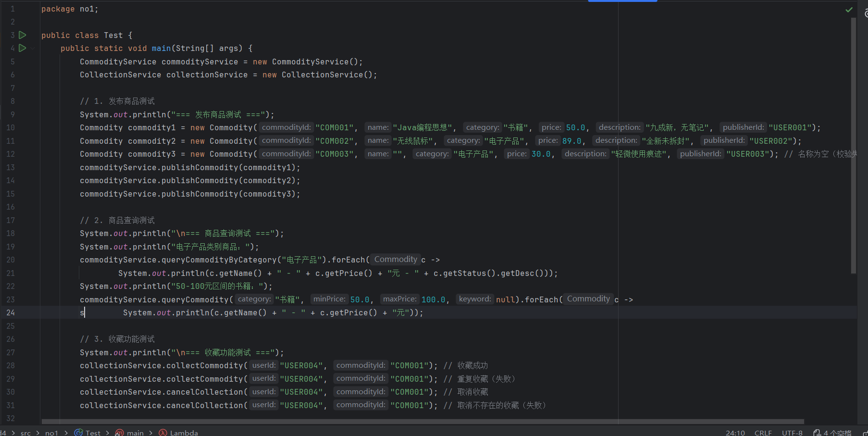Screen dimensions: 868x436
Task: Collapse the main method using the fold arrow
Action: 33,48
